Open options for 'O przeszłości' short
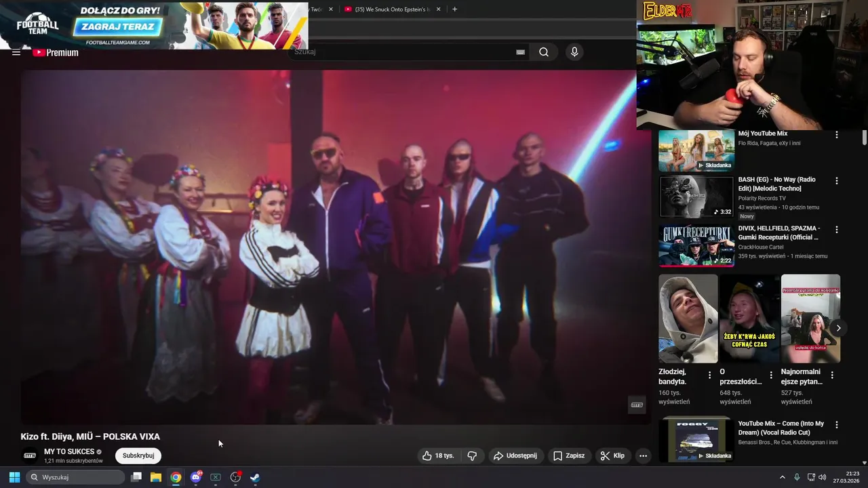 (x=771, y=375)
